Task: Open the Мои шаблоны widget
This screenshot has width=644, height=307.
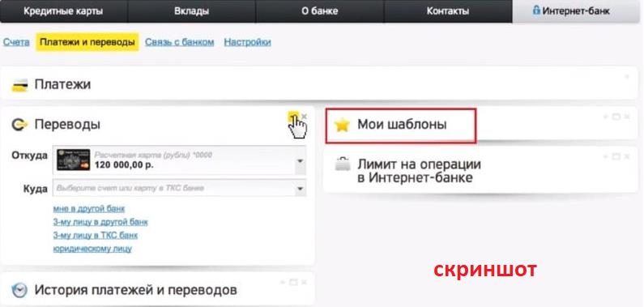Action: [x=402, y=125]
